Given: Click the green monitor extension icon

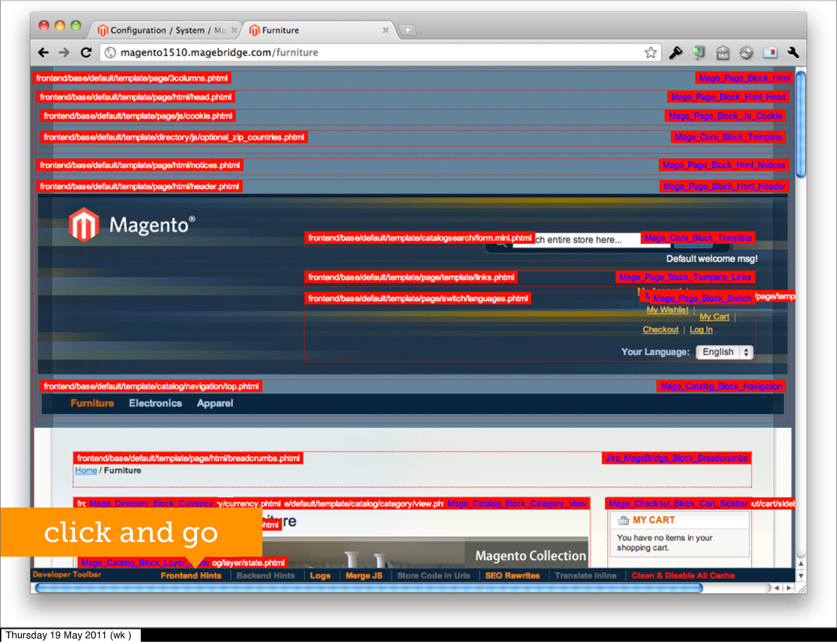Looking at the screenshot, I should [x=699, y=52].
